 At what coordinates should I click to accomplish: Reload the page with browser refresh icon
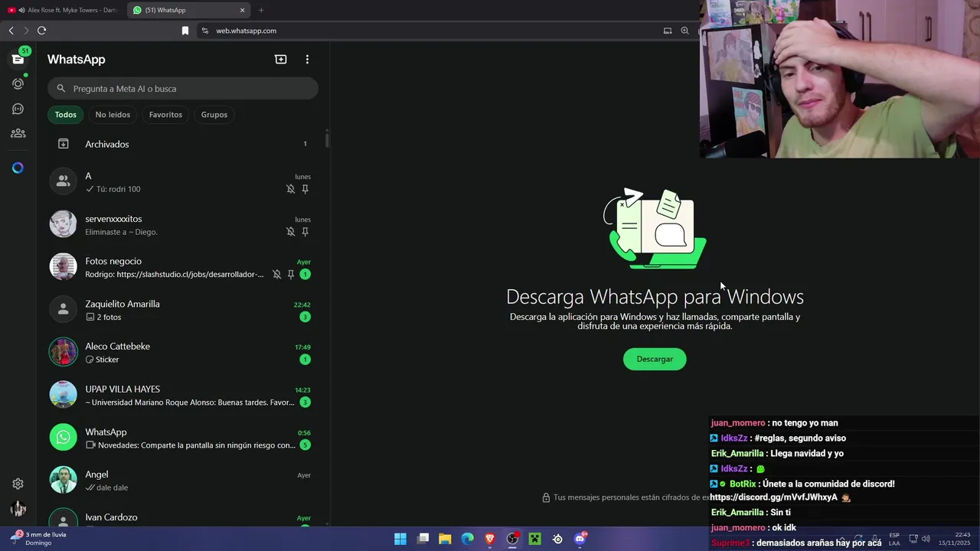41,31
